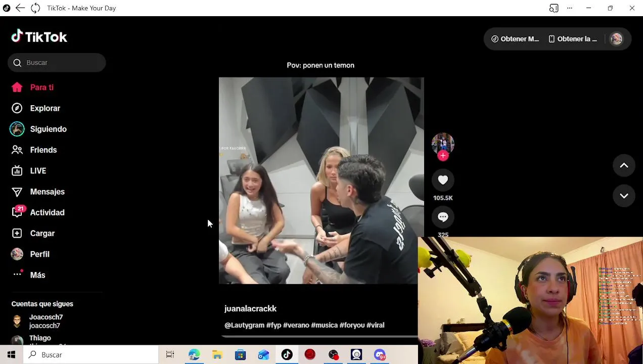
Task: Click Obtener la... app button
Action: click(x=573, y=39)
